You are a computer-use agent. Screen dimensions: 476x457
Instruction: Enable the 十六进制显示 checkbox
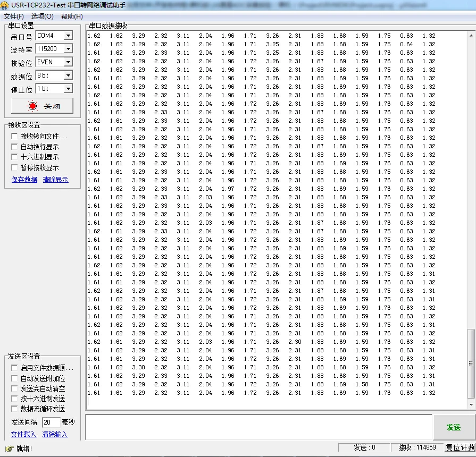(14, 157)
